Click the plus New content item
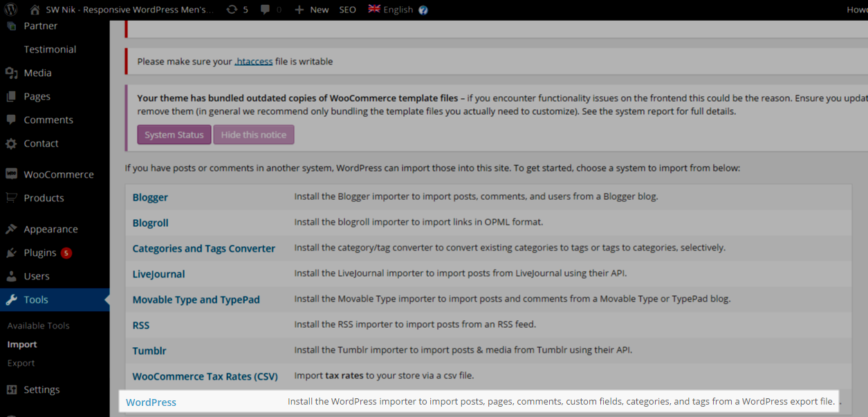The image size is (868, 417). 312,10
